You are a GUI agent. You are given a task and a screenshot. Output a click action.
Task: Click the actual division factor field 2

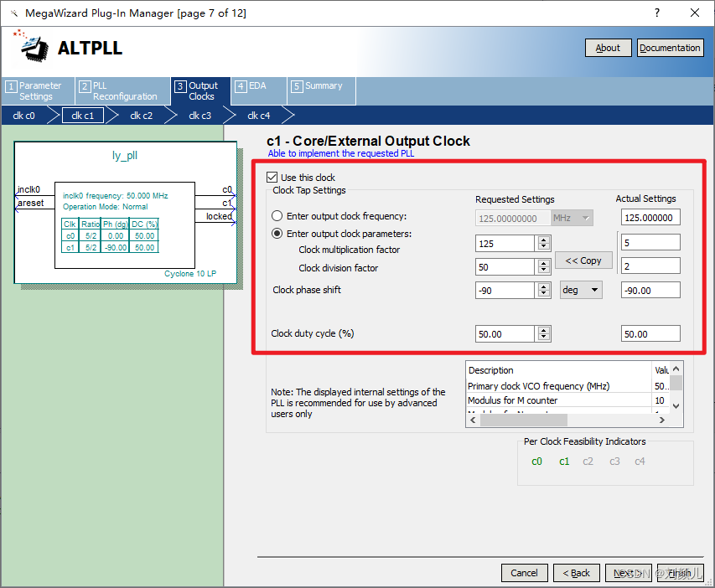tap(650, 266)
